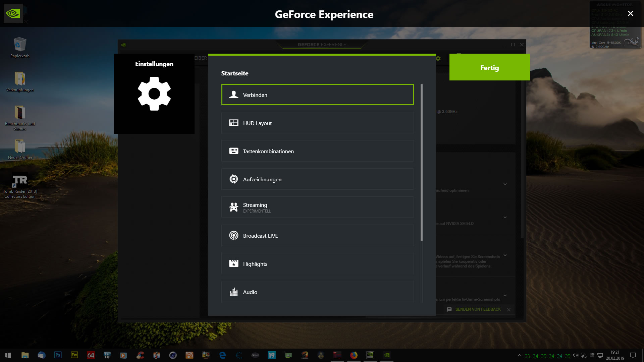Viewport: 644px width, 362px height.
Task: Open Firefox from the taskbar
Action: 354,355
